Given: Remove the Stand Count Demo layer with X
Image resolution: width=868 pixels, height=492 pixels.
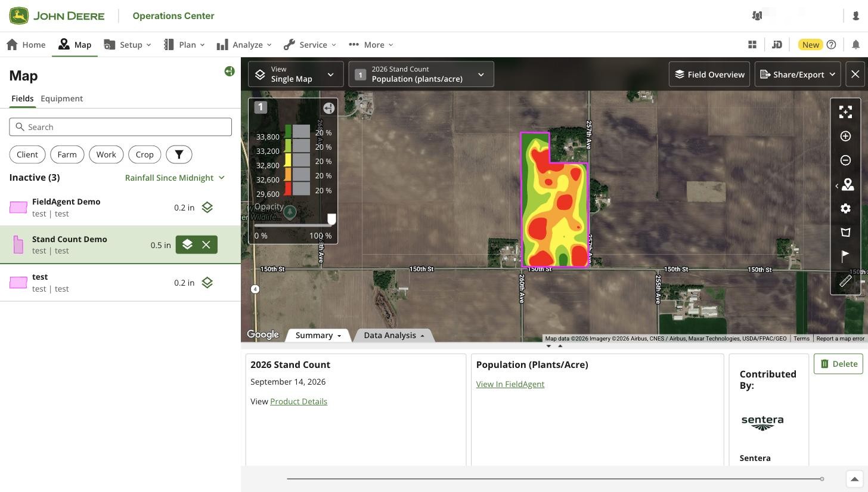Looking at the screenshot, I should pyautogui.click(x=206, y=245).
